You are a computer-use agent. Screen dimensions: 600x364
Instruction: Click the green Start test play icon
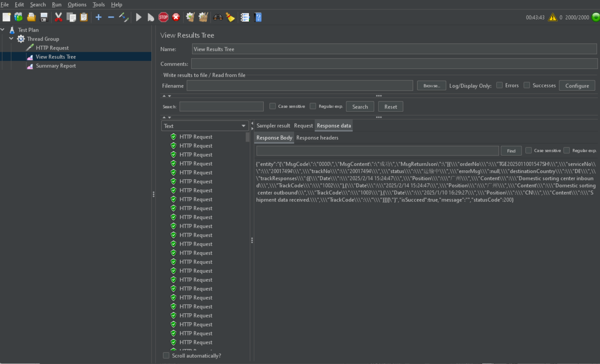pyautogui.click(x=138, y=17)
